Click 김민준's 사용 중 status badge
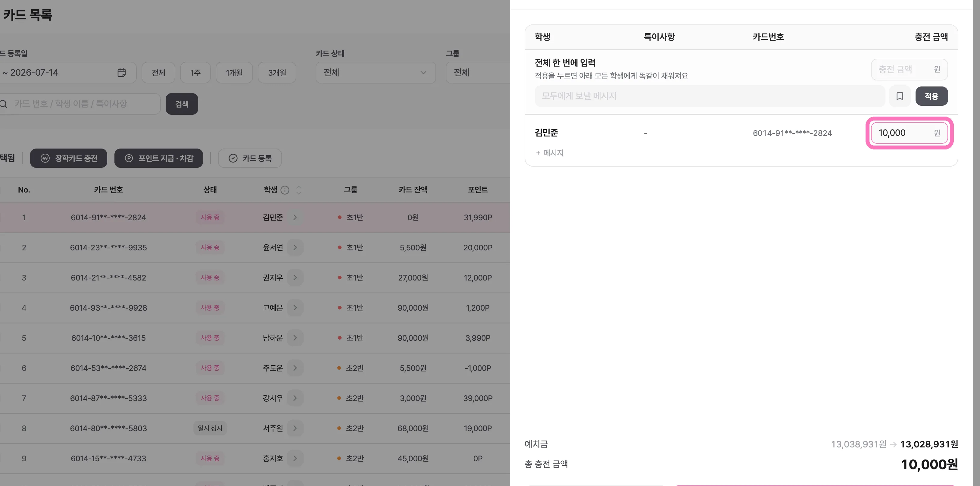 [210, 217]
